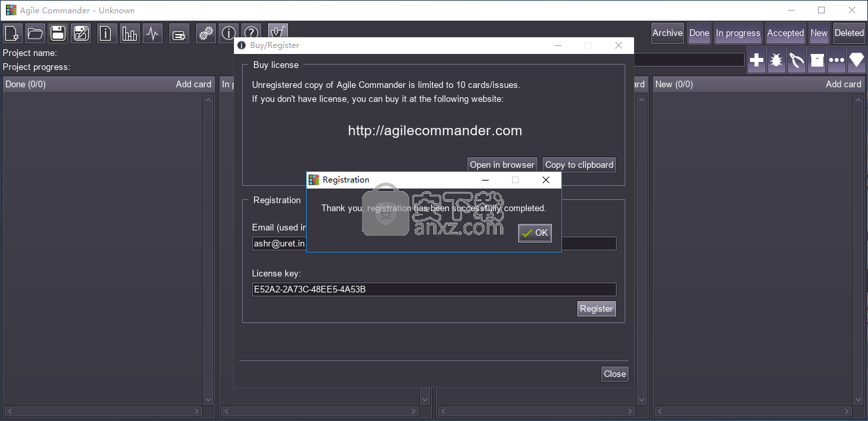Click the Register button
This screenshot has height=421, width=868.
click(596, 308)
